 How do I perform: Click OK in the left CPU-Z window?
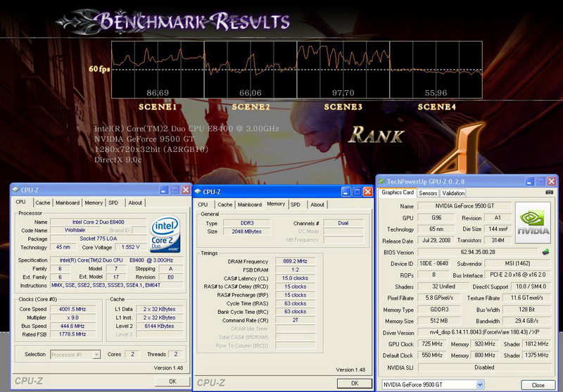click(172, 381)
